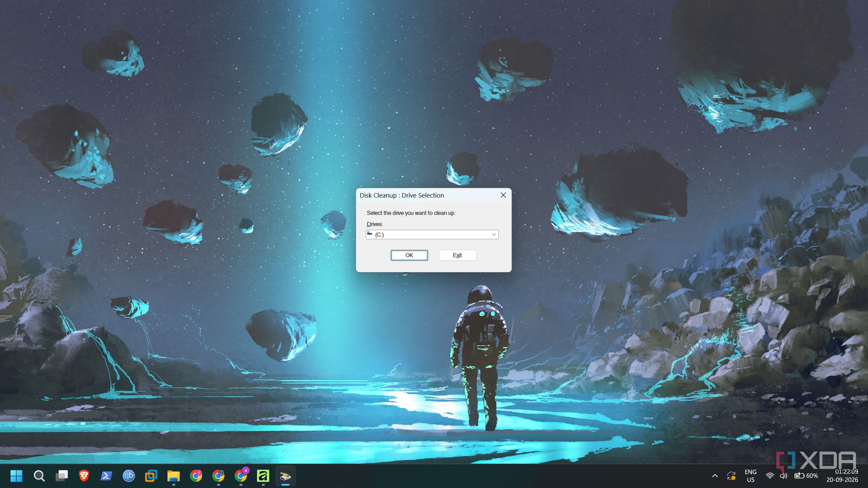Switch to Chrome with pink S profile badge
Viewport: 868px width, 488px height.
click(196, 476)
